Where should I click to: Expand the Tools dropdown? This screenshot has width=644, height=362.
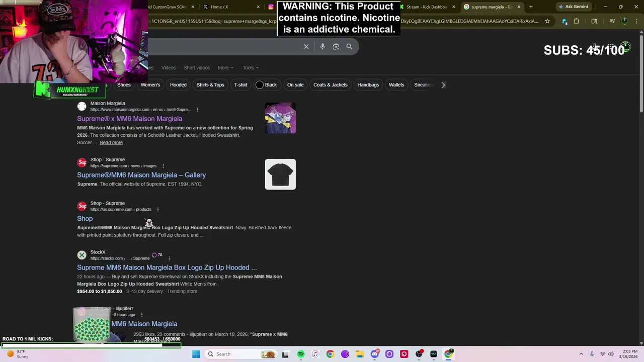click(x=251, y=68)
